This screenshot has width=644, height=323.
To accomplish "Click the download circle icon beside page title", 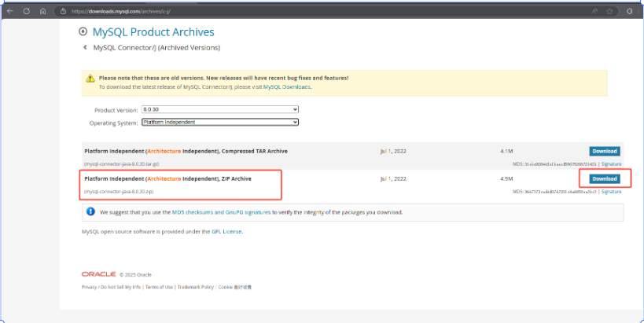I will [x=83, y=31].
